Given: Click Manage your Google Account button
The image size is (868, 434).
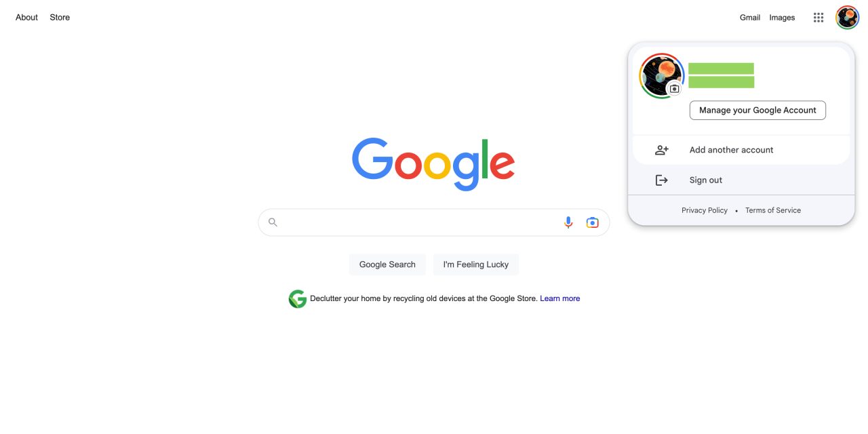Looking at the screenshot, I should pyautogui.click(x=757, y=111).
